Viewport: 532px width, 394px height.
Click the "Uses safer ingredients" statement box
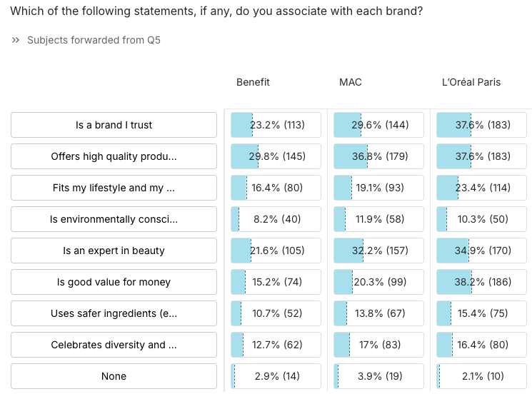pos(114,313)
